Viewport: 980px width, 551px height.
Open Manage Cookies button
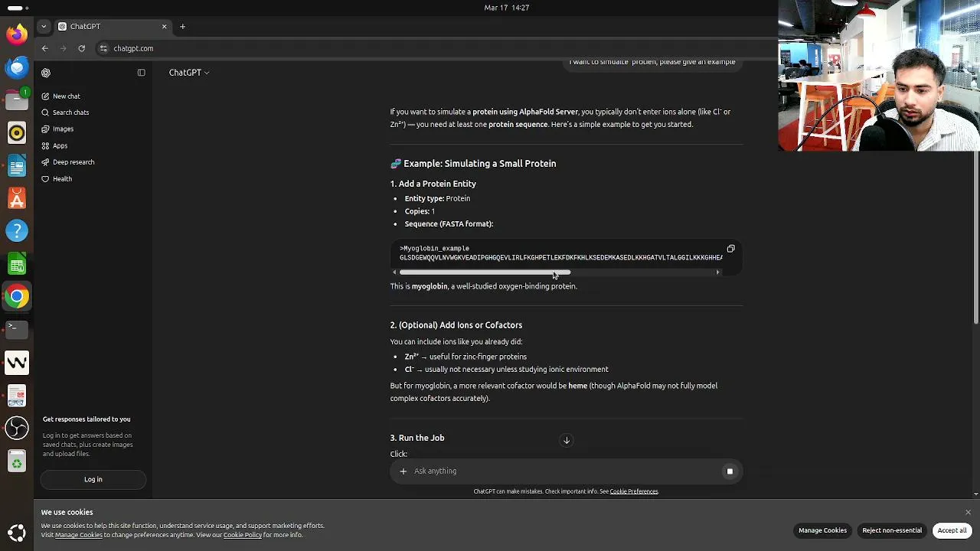coord(822,530)
